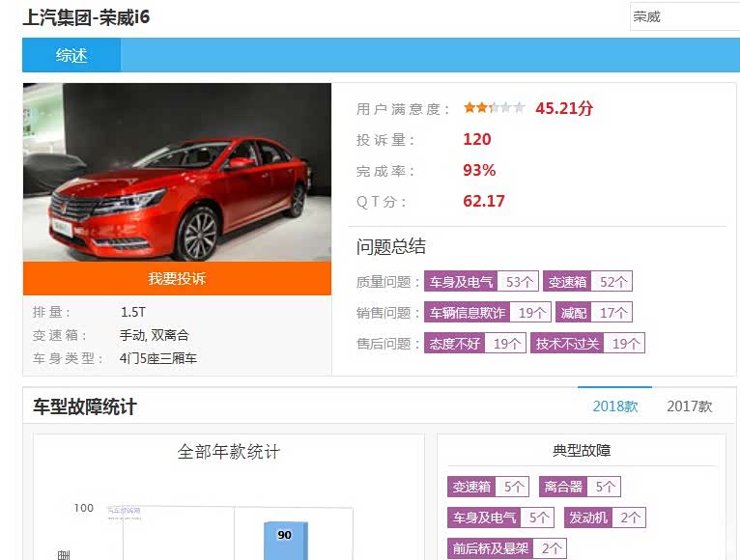The height and width of the screenshot is (560, 740).
Task: Click the 离合器 5个 typical fault tag
Action: (x=580, y=487)
